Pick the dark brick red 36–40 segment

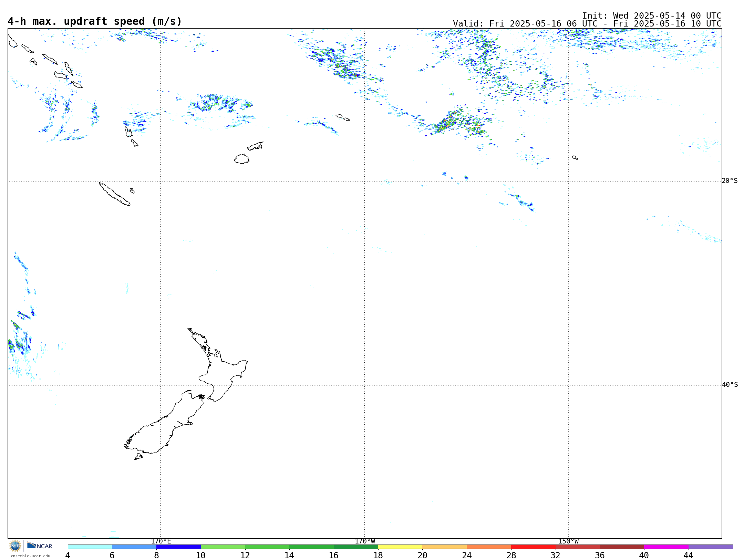622,547
